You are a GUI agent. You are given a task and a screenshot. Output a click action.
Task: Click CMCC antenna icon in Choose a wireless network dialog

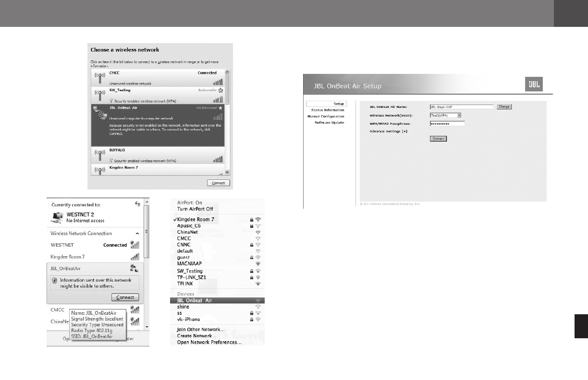[x=100, y=77]
